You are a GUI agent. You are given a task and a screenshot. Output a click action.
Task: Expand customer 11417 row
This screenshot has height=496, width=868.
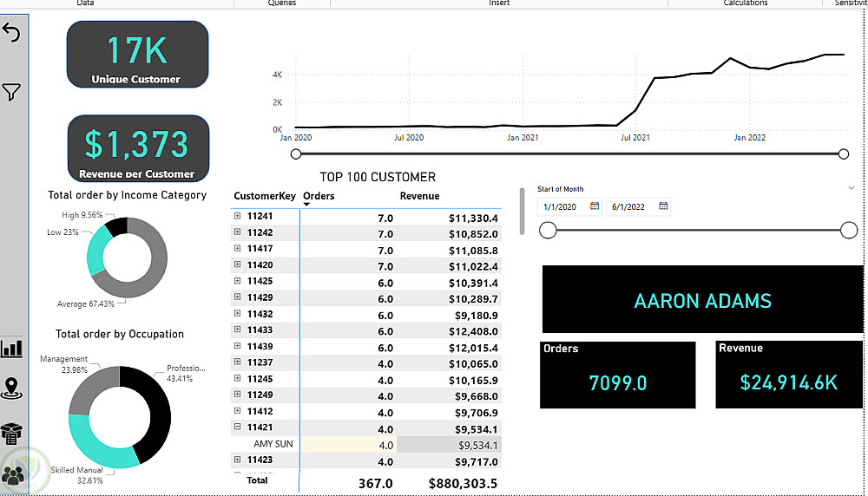[238, 248]
